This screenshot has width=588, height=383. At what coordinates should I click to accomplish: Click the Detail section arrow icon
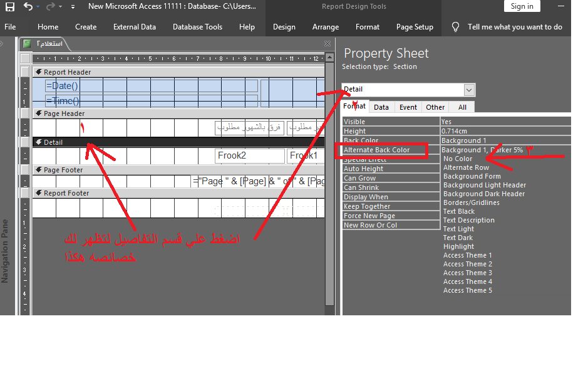[38, 142]
